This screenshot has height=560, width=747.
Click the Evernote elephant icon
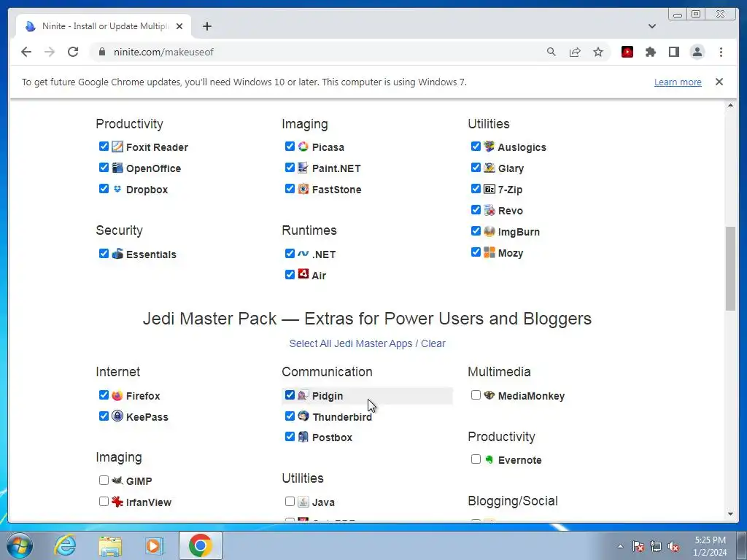point(489,459)
